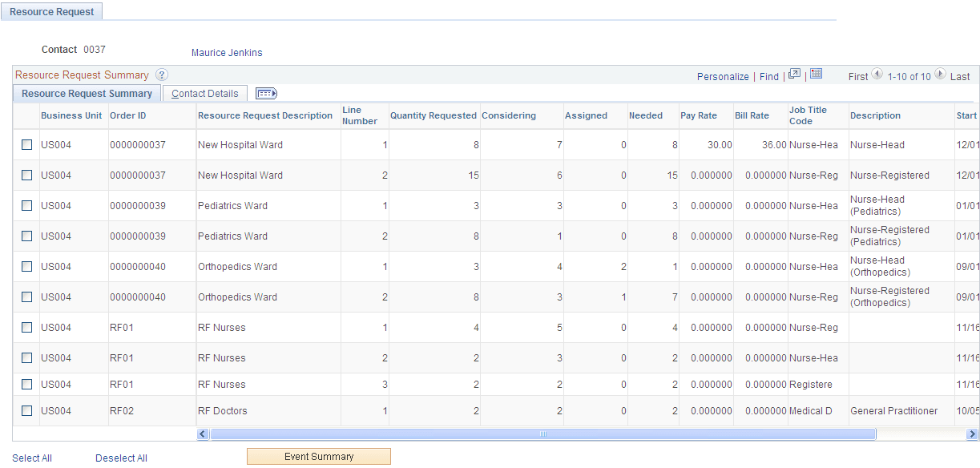Download the grid to a spreadsheet

[x=816, y=75]
